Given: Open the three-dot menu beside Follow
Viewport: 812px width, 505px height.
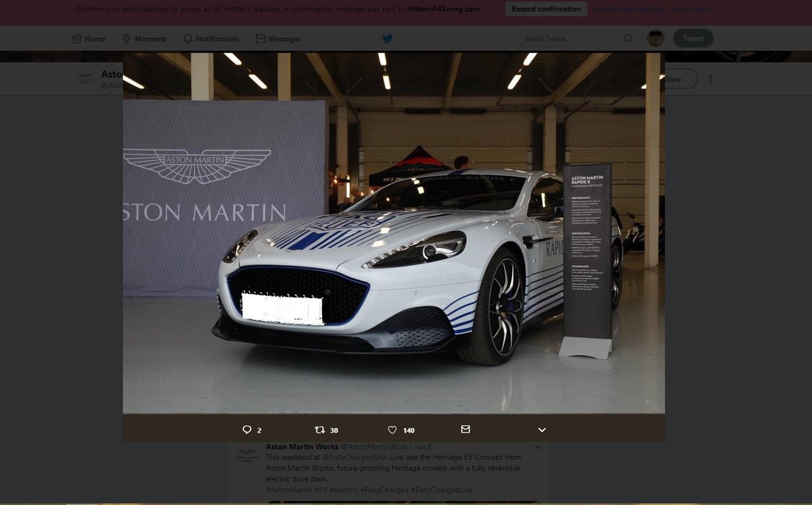Looking at the screenshot, I should pyautogui.click(x=710, y=79).
